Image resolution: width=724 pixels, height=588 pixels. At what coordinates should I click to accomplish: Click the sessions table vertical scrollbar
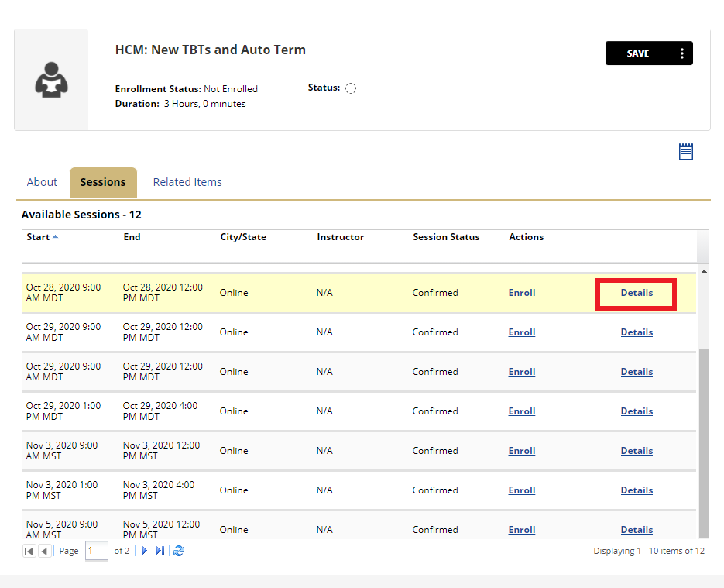pos(703,442)
